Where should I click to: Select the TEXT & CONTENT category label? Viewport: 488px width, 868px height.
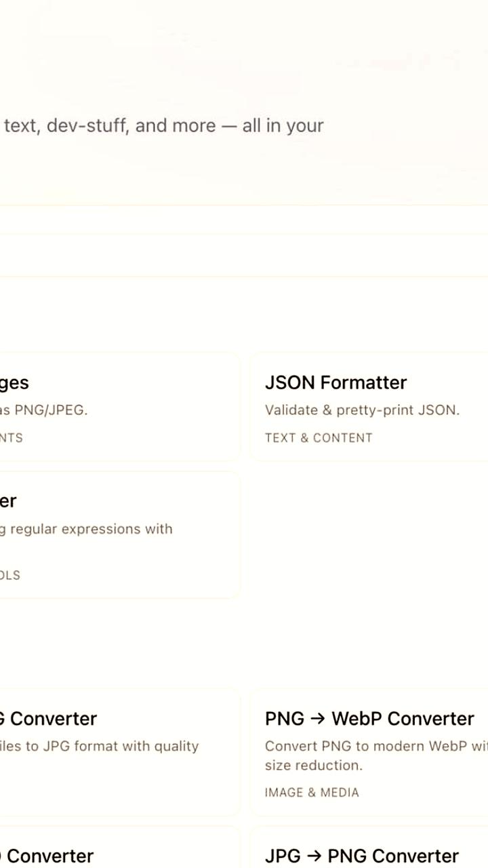point(319,438)
